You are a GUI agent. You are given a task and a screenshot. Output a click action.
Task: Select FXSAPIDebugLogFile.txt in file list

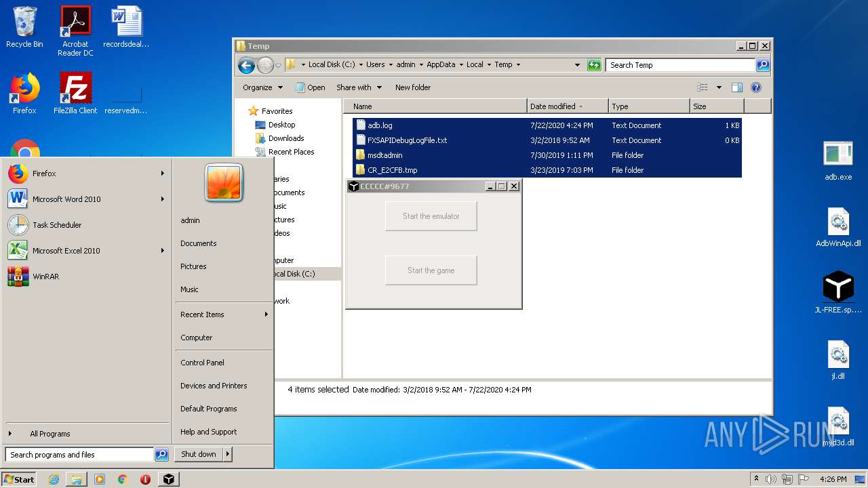click(x=547, y=140)
